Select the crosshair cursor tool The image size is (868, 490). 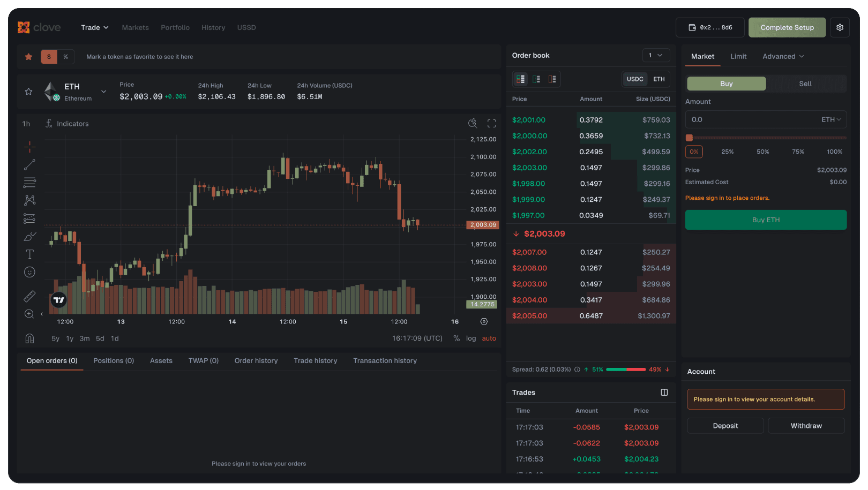tap(29, 146)
